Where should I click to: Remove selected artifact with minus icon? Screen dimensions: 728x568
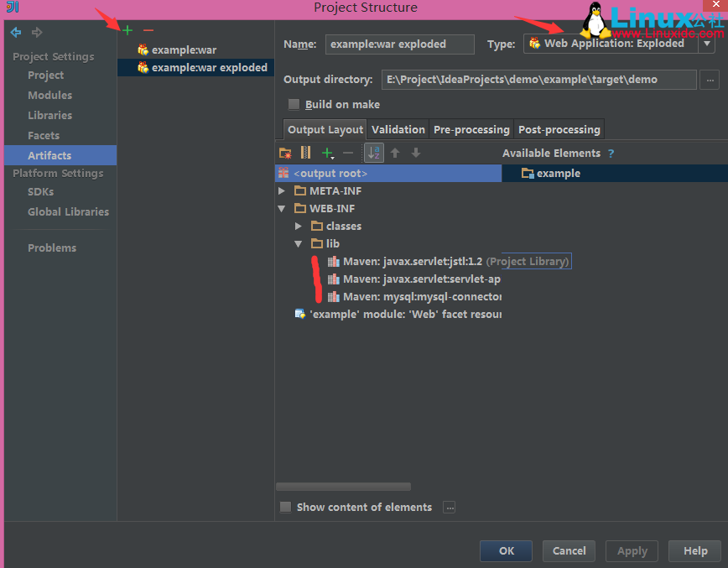pos(148,29)
